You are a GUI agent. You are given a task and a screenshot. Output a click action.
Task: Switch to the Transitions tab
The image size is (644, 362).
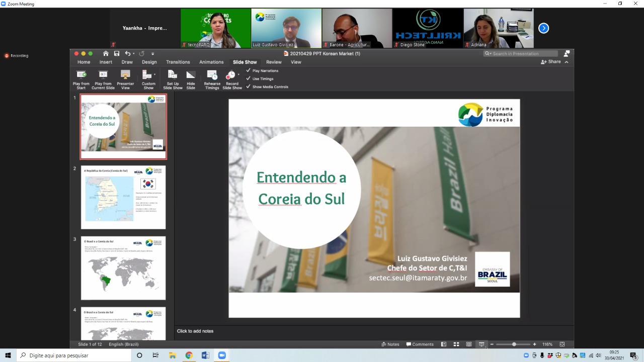(178, 62)
